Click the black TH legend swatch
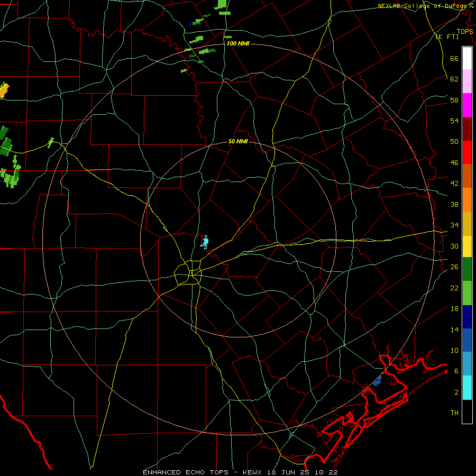Viewport: 476px width, 476px height. pyautogui.click(x=467, y=411)
